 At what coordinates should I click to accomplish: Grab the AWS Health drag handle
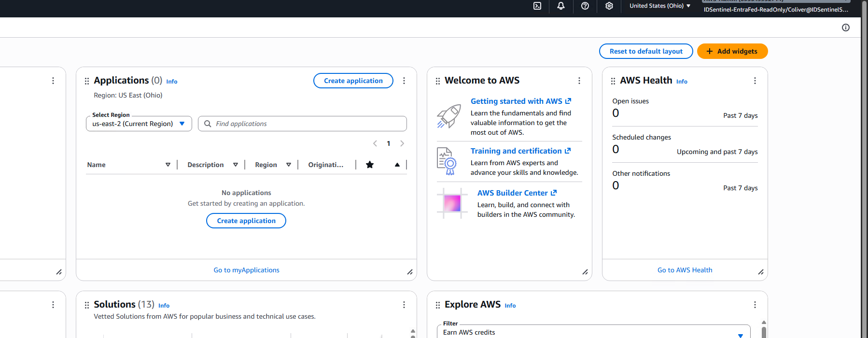[613, 81]
